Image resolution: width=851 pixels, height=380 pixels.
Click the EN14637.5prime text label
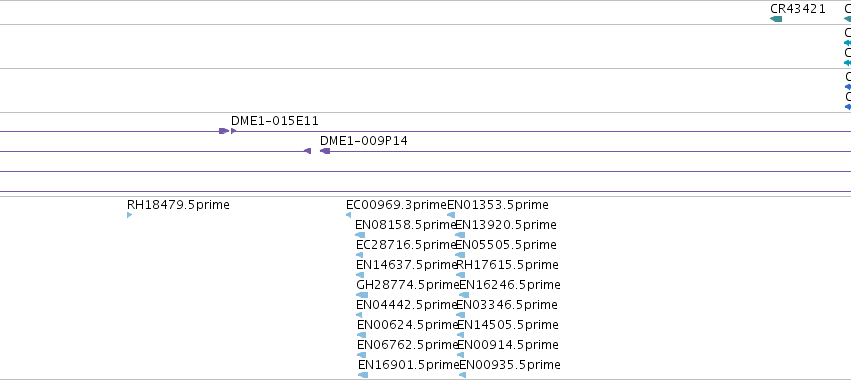(407, 265)
